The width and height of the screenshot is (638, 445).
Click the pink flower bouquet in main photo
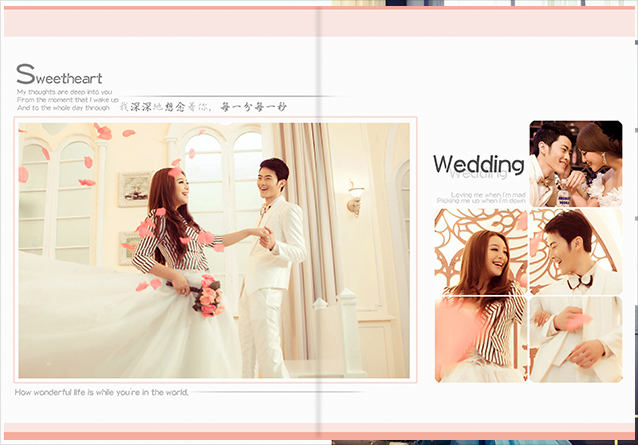[208, 296]
